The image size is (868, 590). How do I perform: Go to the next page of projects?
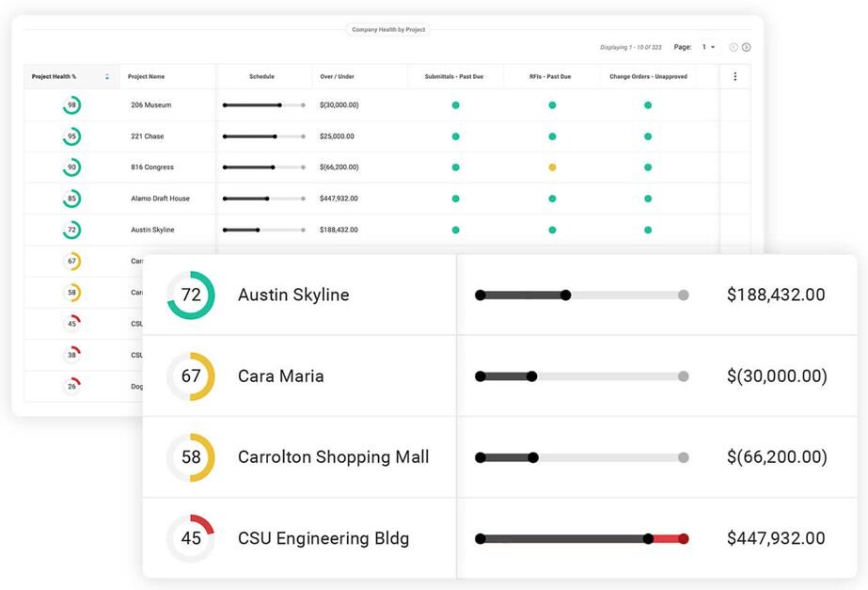[x=748, y=46]
